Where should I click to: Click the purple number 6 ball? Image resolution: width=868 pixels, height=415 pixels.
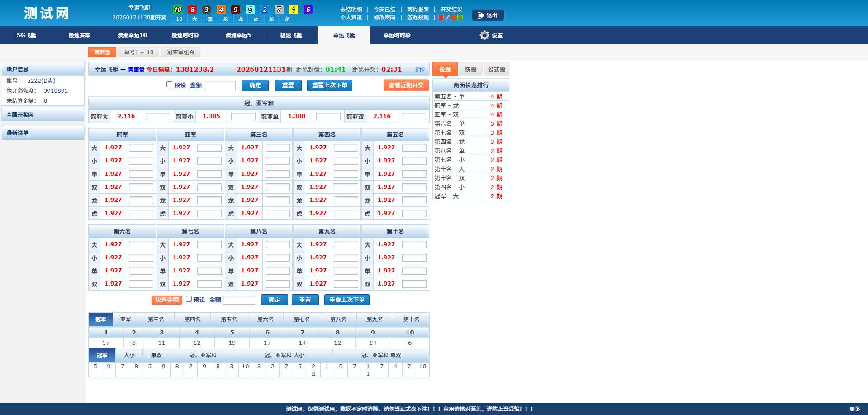click(x=308, y=10)
